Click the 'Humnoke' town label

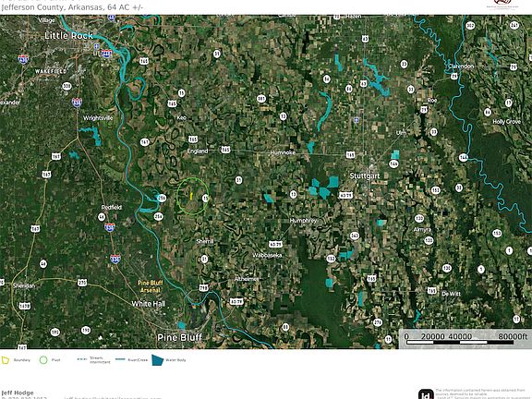tap(283, 152)
